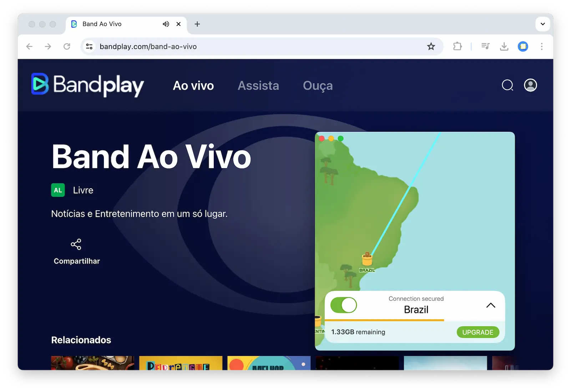This screenshot has width=571, height=392.
Task: Click the Band Ao Vivo title
Action: point(151,157)
